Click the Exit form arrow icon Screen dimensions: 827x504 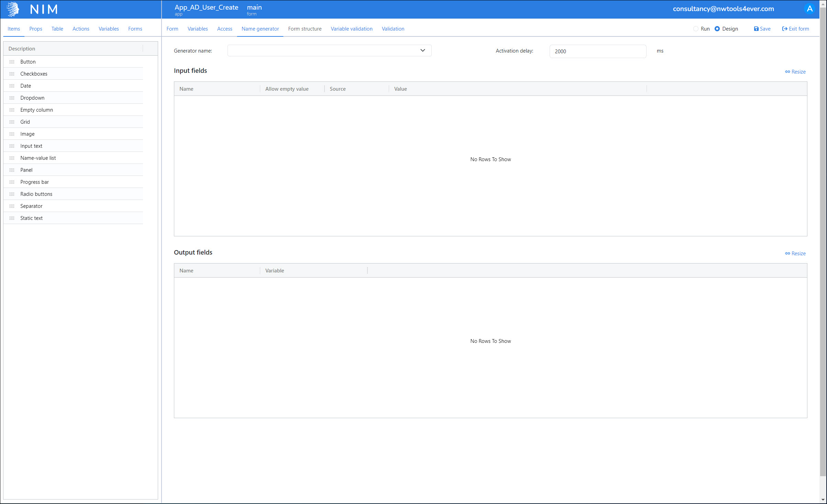785,29
